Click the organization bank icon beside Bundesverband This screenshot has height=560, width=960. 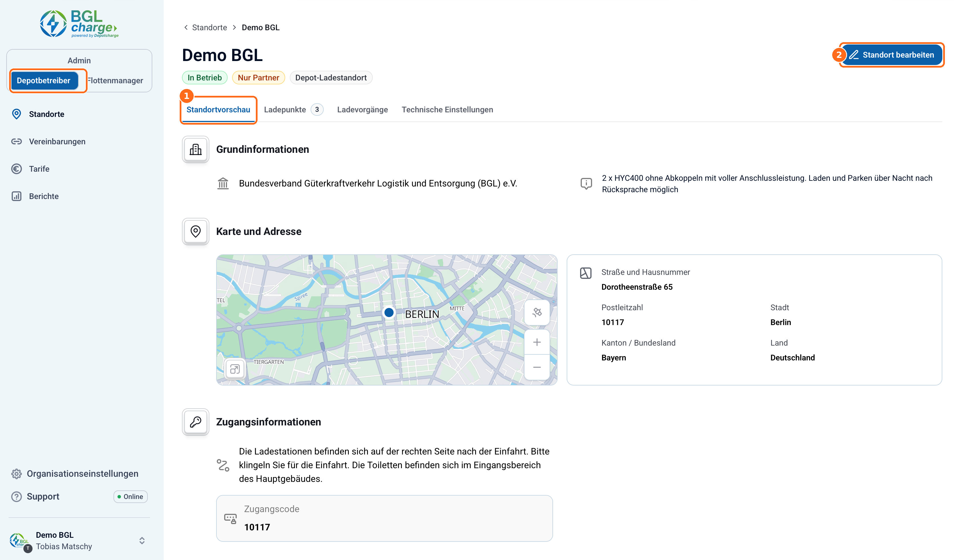223,183
